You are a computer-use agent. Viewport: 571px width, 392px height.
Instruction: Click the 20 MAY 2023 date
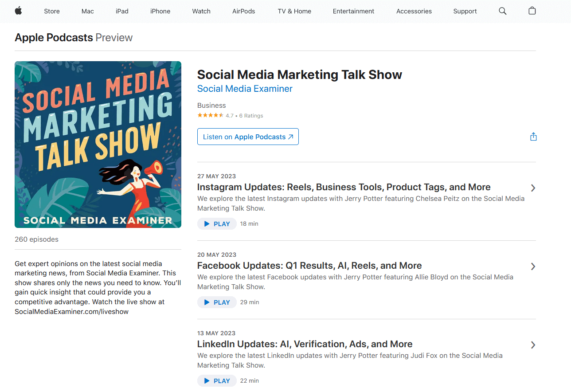coord(217,255)
